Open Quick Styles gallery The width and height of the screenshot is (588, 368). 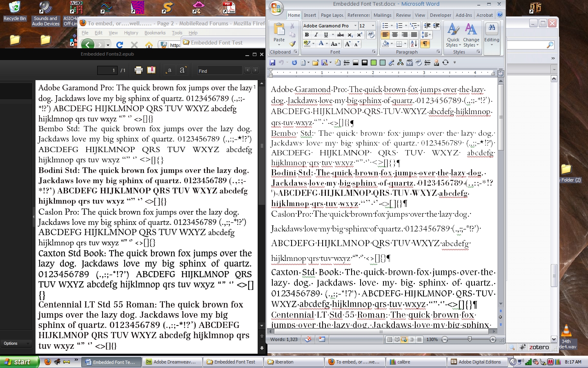(x=453, y=35)
